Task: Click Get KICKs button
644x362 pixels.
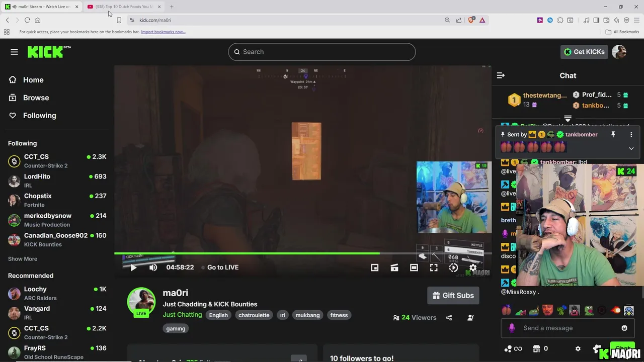Action: click(584, 52)
